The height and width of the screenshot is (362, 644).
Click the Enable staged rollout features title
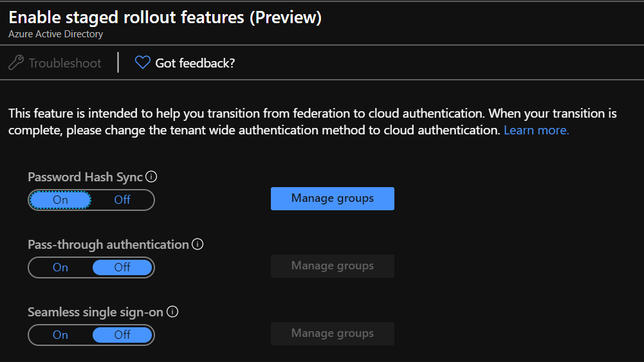click(x=165, y=17)
